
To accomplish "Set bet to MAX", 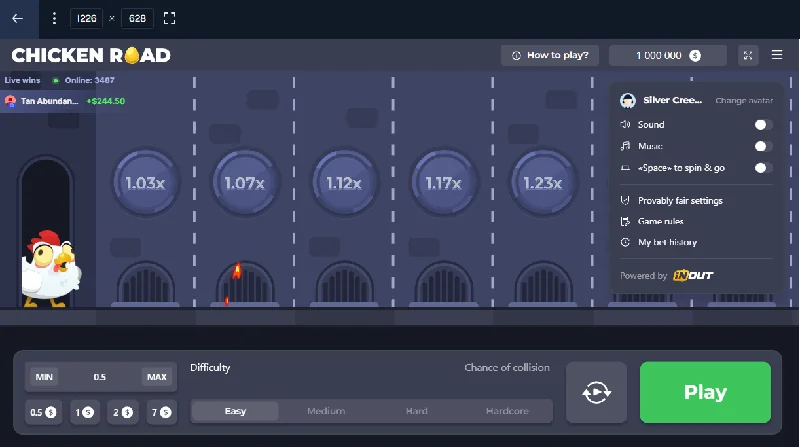I will (157, 377).
